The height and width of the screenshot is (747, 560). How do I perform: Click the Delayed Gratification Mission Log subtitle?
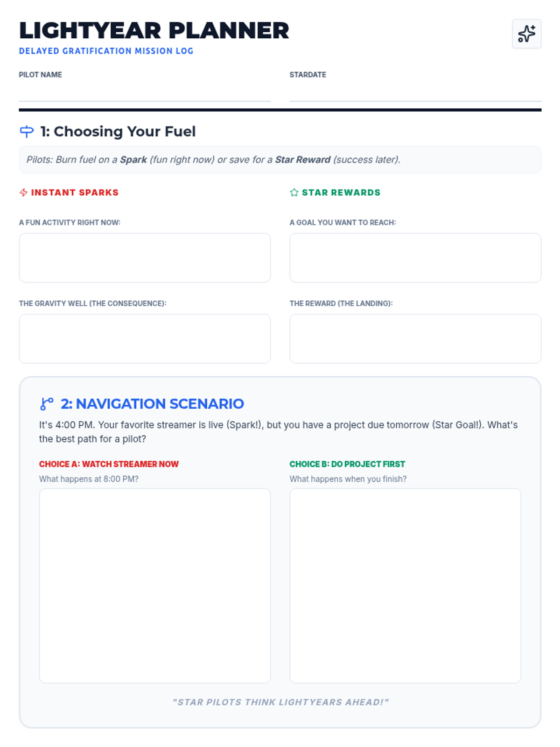(x=106, y=51)
